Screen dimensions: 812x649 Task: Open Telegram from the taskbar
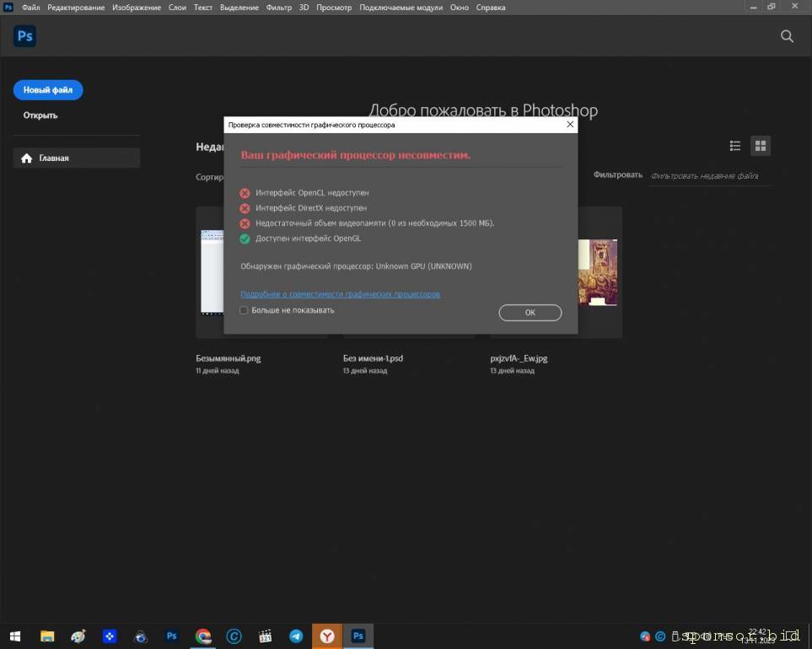pyautogui.click(x=296, y=636)
